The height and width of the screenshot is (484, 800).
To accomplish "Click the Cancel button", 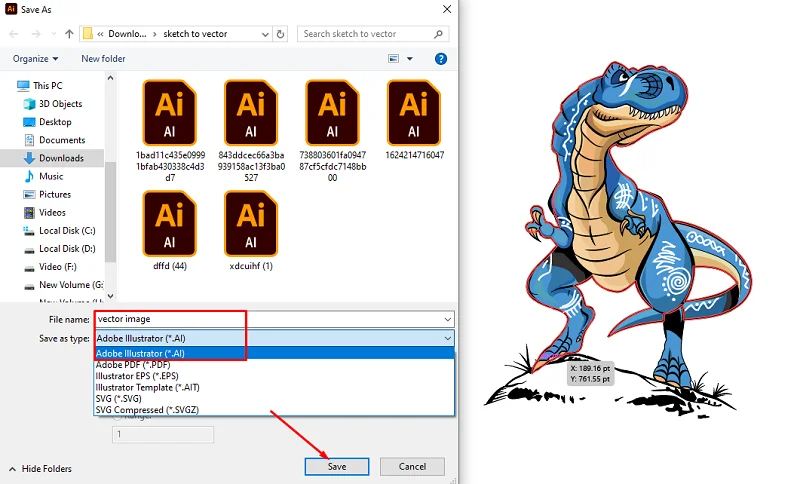I will point(412,467).
